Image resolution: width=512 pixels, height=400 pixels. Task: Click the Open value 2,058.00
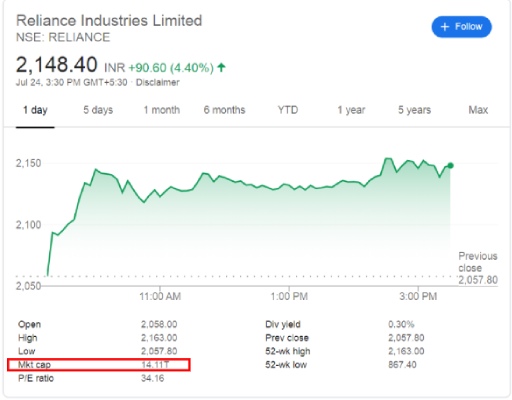click(x=159, y=324)
